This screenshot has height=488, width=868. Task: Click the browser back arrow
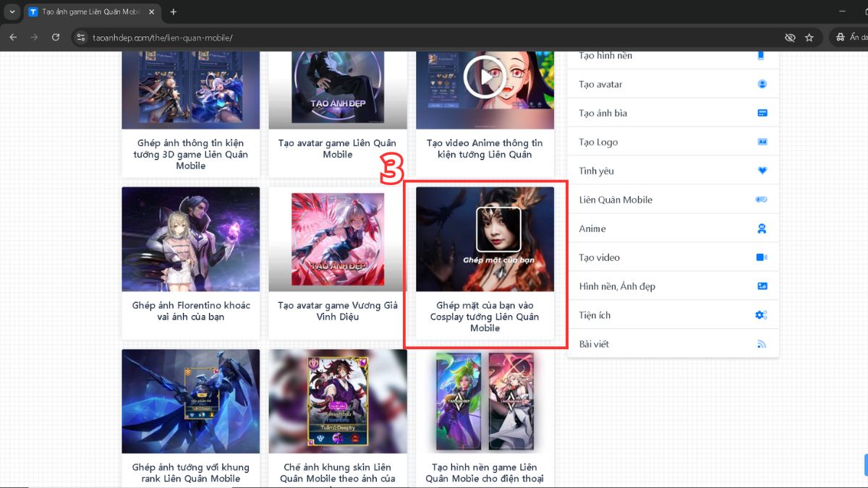point(13,38)
